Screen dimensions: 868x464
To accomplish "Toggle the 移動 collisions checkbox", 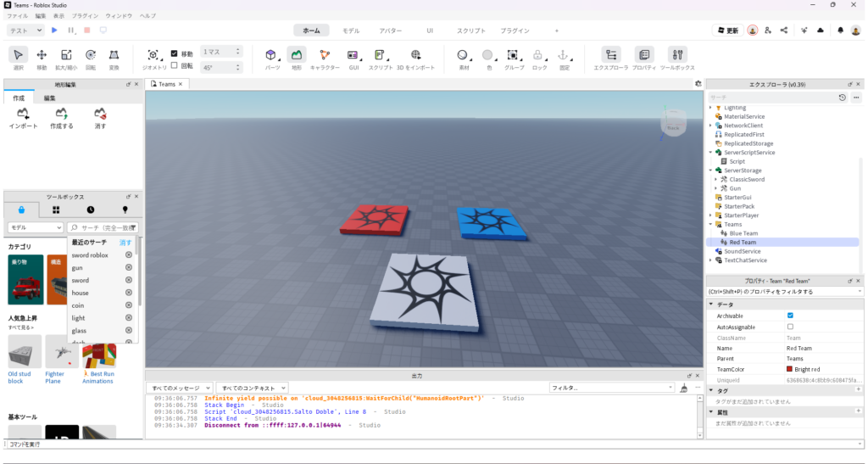I will tap(175, 53).
